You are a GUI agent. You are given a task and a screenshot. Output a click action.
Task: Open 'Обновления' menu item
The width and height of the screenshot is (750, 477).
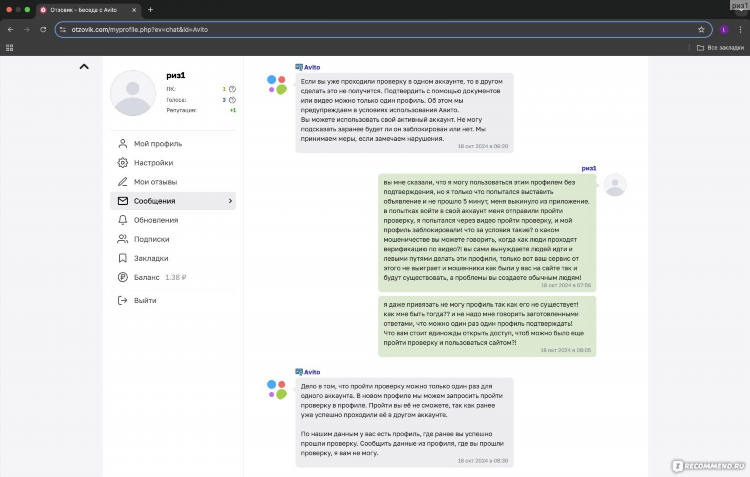point(173,220)
